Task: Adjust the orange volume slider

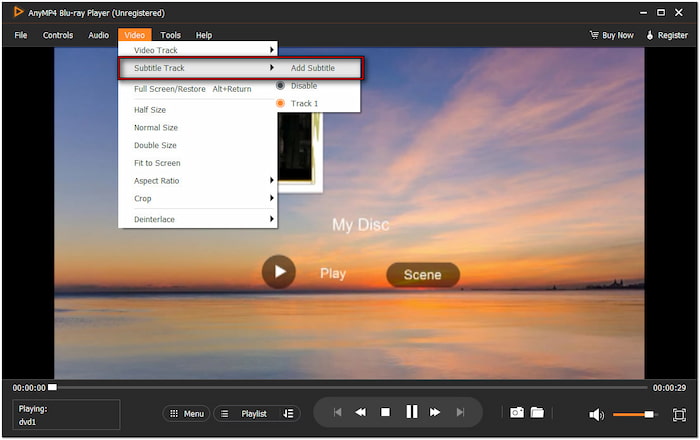Action: [x=634, y=415]
